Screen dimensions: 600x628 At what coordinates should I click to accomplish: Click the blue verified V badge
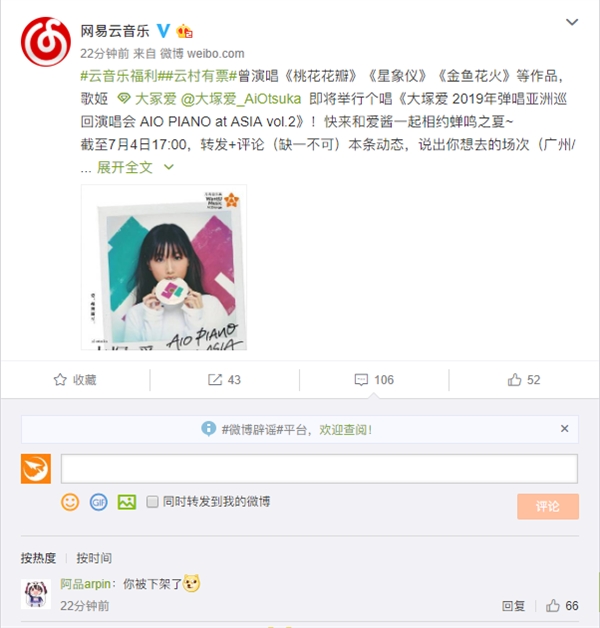coord(163,31)
